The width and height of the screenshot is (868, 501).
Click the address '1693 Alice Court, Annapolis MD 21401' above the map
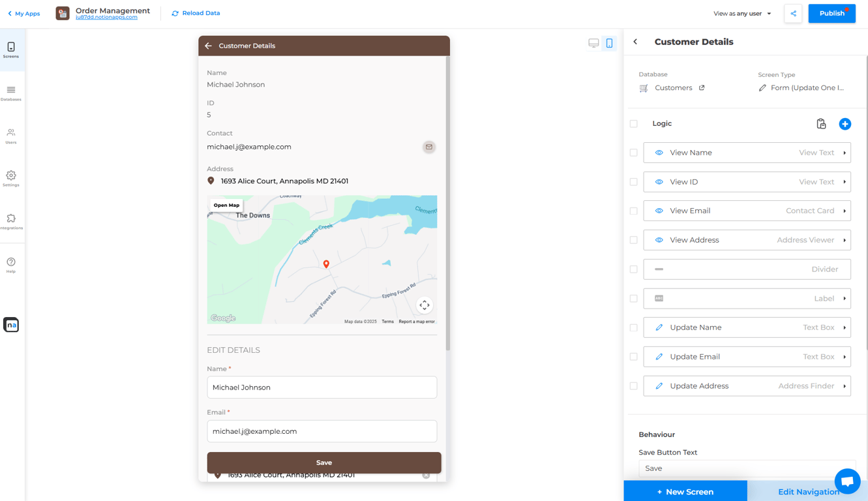point(284,181)
